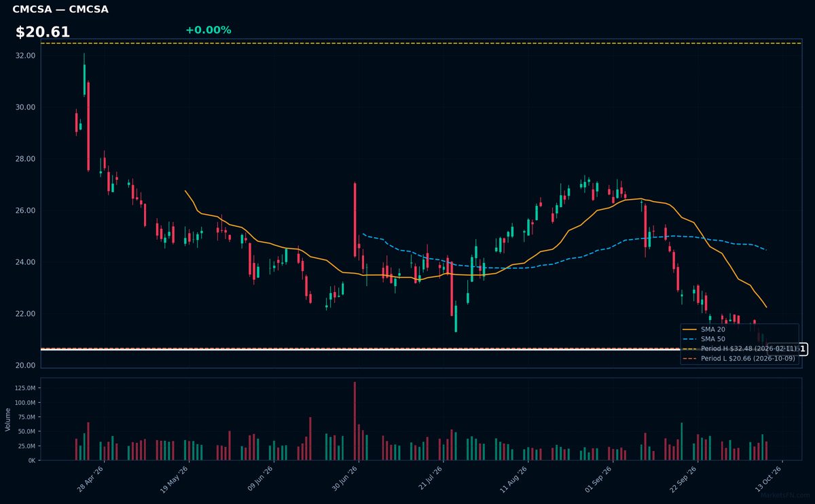Click the 28 Apr '26 date label
This screenshot has height=504, width=815.
pyautogui.click(x=90, y=480)
